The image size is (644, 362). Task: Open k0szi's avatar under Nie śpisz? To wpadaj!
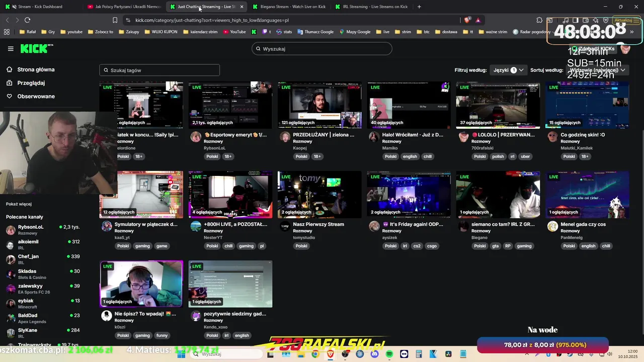click(x=107, y=316)
